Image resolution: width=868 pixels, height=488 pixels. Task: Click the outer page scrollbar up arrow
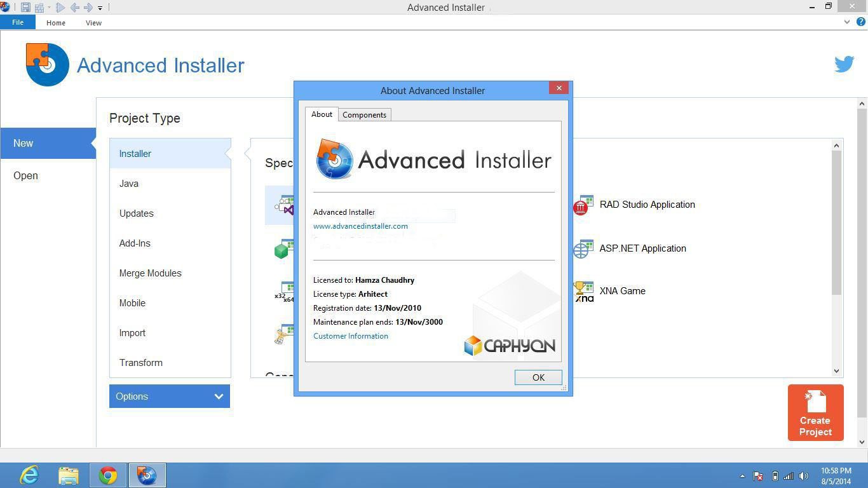tap(862, 103)
